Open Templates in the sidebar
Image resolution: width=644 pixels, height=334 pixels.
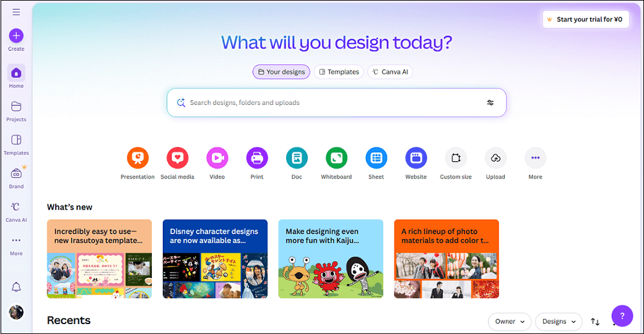click(x=16, y=144)
